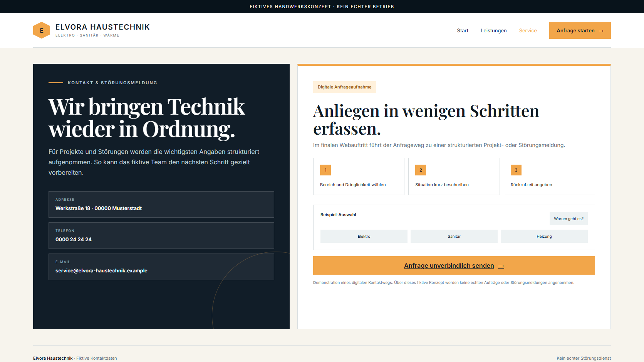Click the 'Digitale Anfrageaufnahme' badge

pos(345,87)
